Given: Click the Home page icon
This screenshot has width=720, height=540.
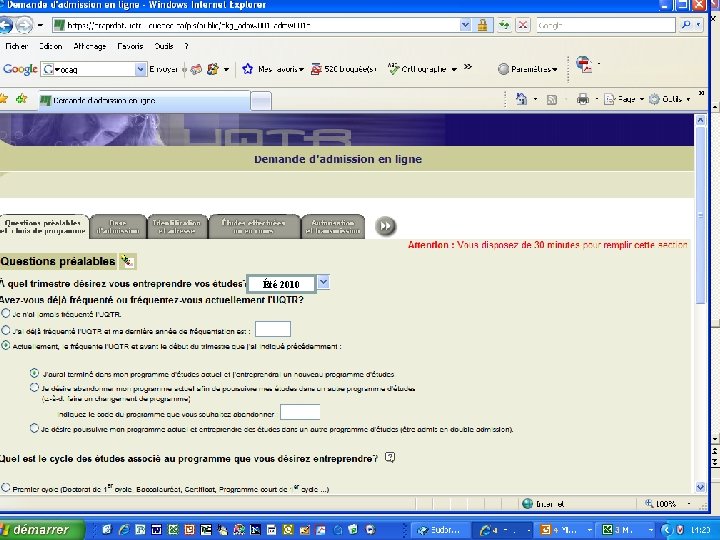Looking at the screenshot, I should pos(522,99).
